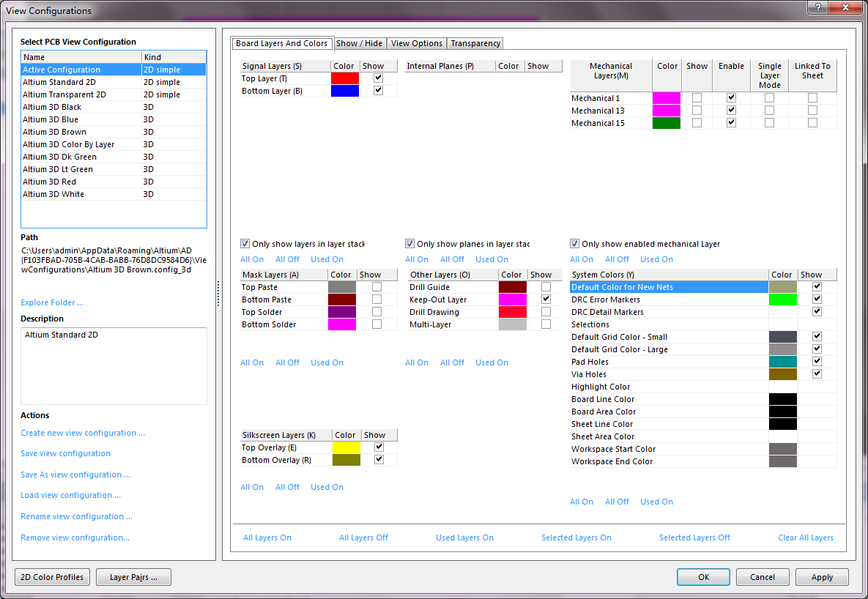
Task: Open the Show / Hide tab
Action: tap(359, 43)
